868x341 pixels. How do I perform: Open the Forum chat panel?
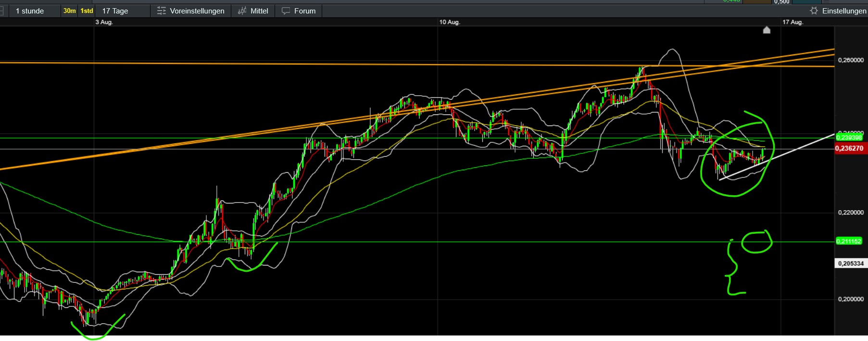[x=299, y=11]
